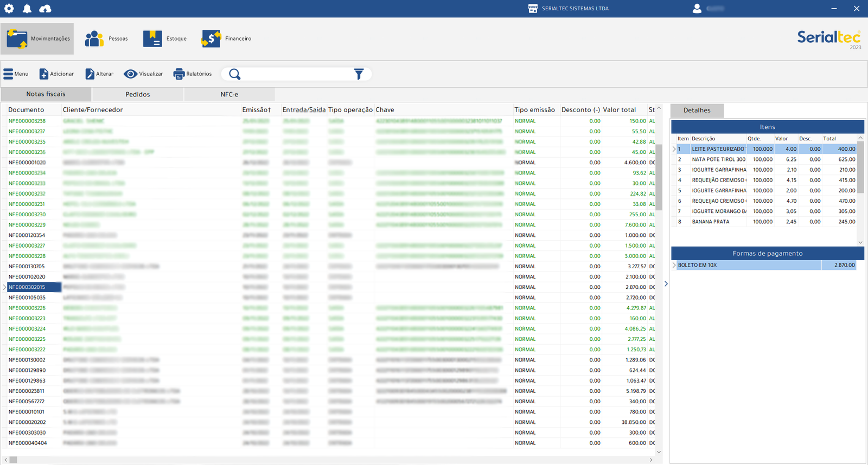Open the notifications bell
Viewport: 868px width, 465px height.
[x=27, y=9]
